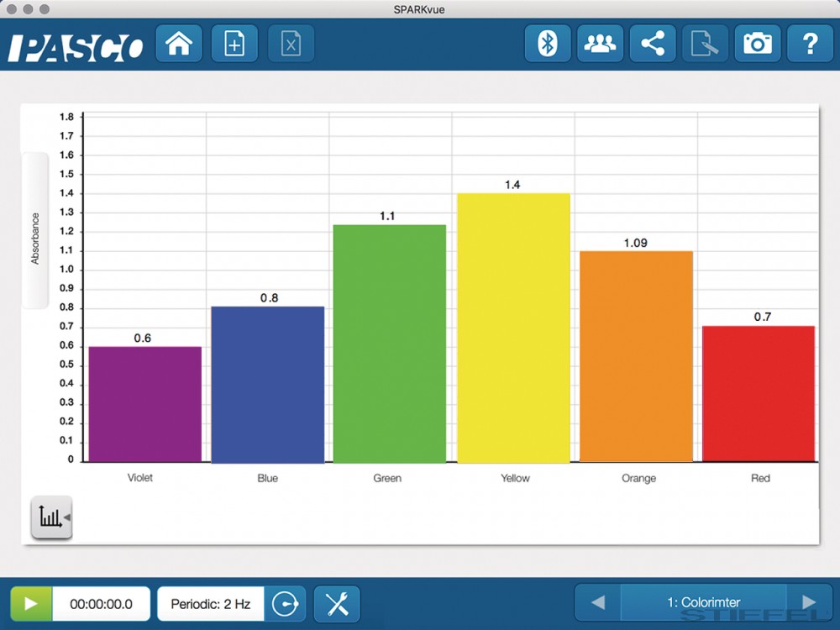Screen dimensions: 840x630
Task: Select the 1: Colorimter page tab
Action: [x=704, y=602]
